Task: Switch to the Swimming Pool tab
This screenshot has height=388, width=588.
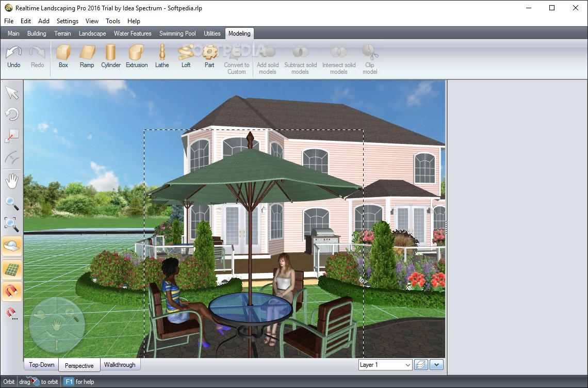Action: 178,34
